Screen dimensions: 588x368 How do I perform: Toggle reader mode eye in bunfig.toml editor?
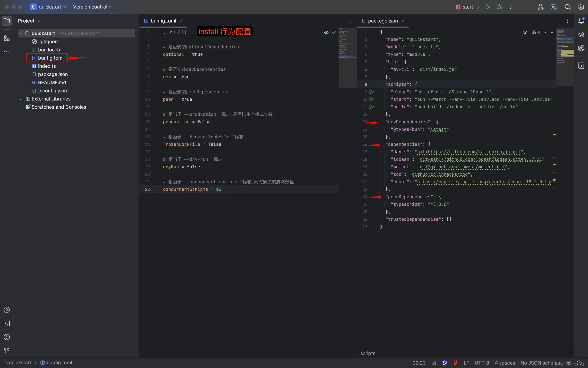(x=326, y=32)
